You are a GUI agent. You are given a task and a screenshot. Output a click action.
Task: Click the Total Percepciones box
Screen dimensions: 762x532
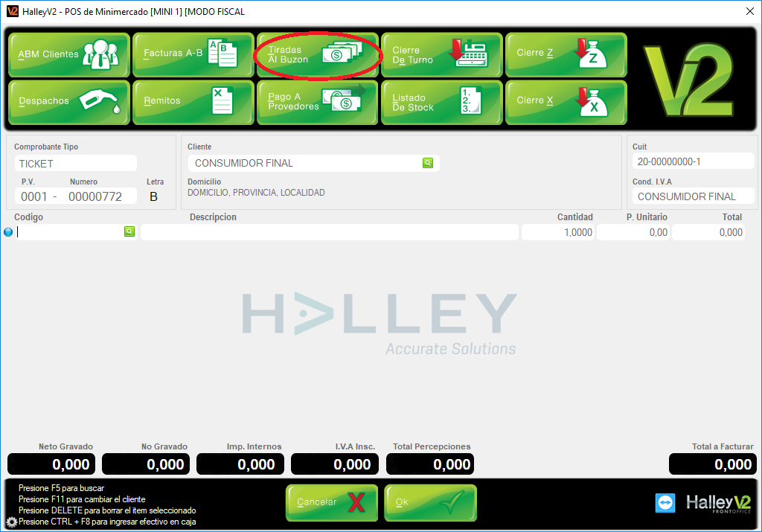click(x=430, y=464)
